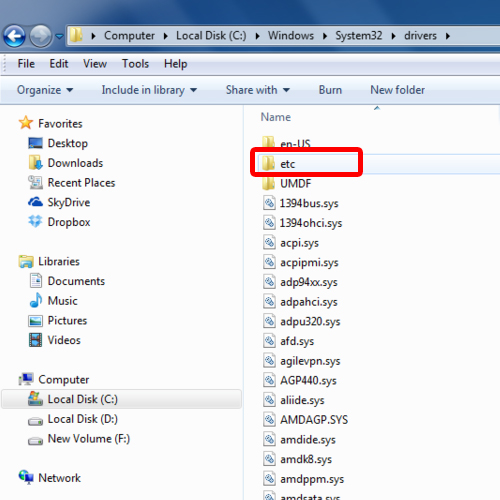Viewport: 500px width, 500px height.
Task: Click the afd.sys file icon
Action: pos(269,340)
